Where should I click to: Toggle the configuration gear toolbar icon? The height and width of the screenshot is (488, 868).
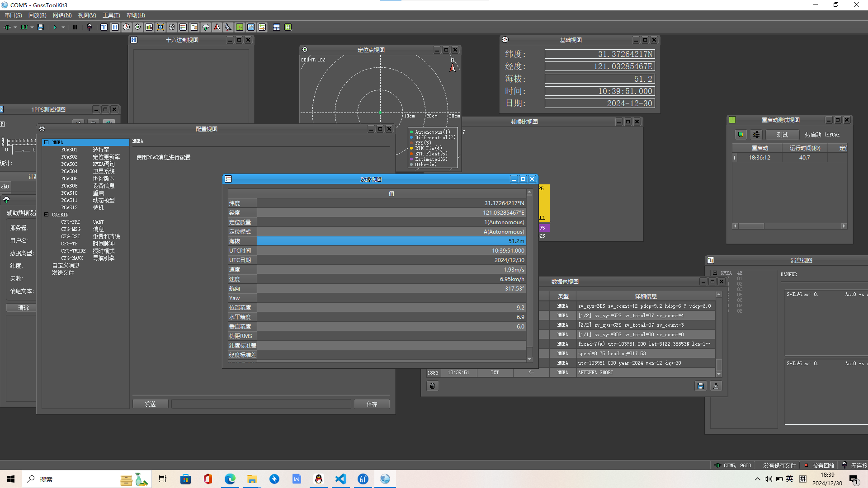coord(172,28)
